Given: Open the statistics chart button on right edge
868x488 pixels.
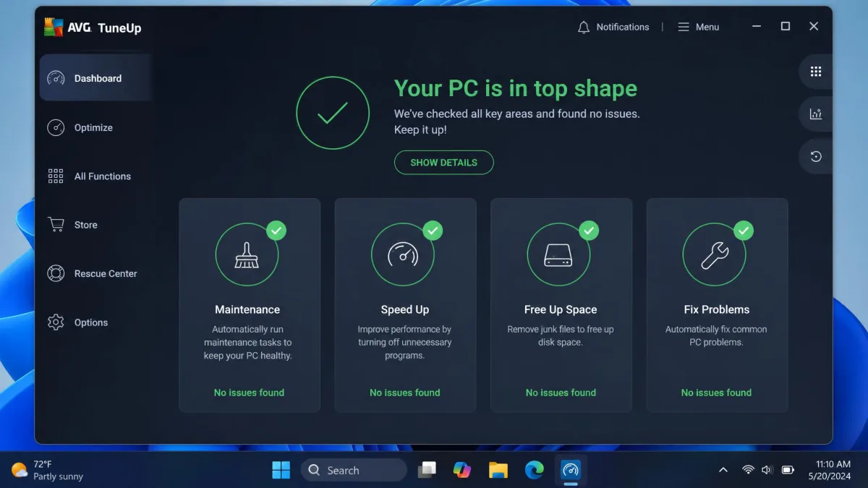Looking at the screenshot, I should pyautogui.click(x=816, y=114).
